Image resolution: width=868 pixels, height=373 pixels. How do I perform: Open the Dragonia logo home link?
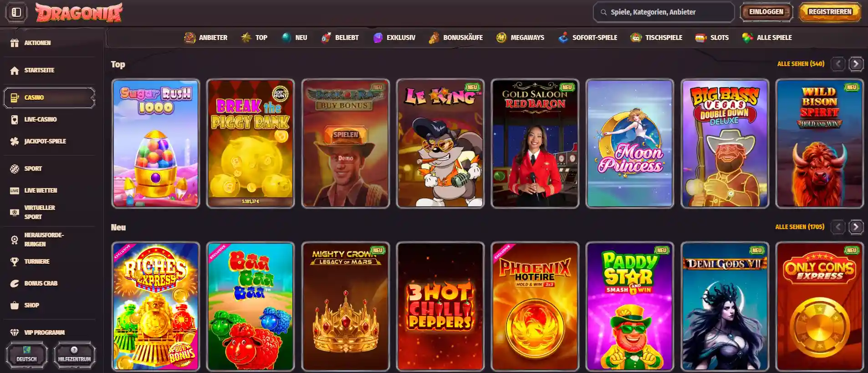(x=79, y=12)
